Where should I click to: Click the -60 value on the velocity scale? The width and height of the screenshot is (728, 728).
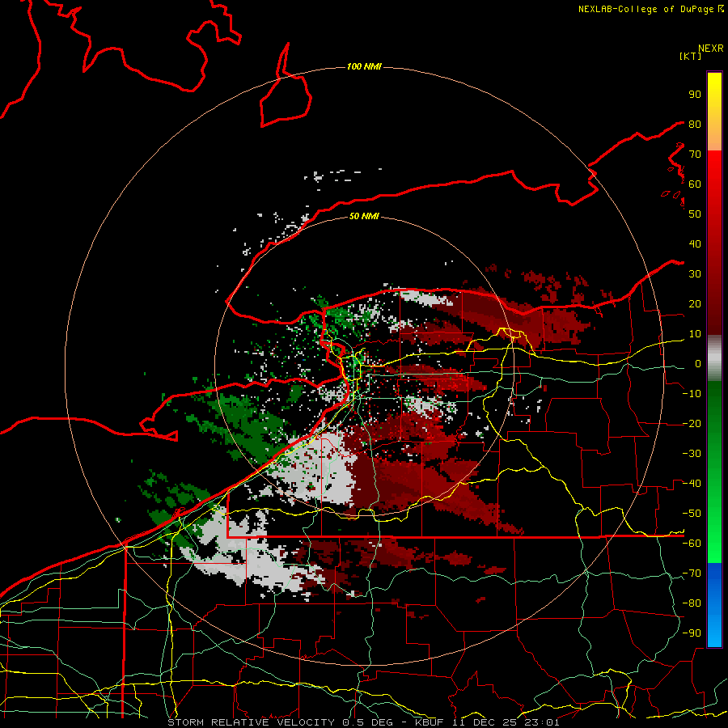pyautogui.click(x=692, y=544)
